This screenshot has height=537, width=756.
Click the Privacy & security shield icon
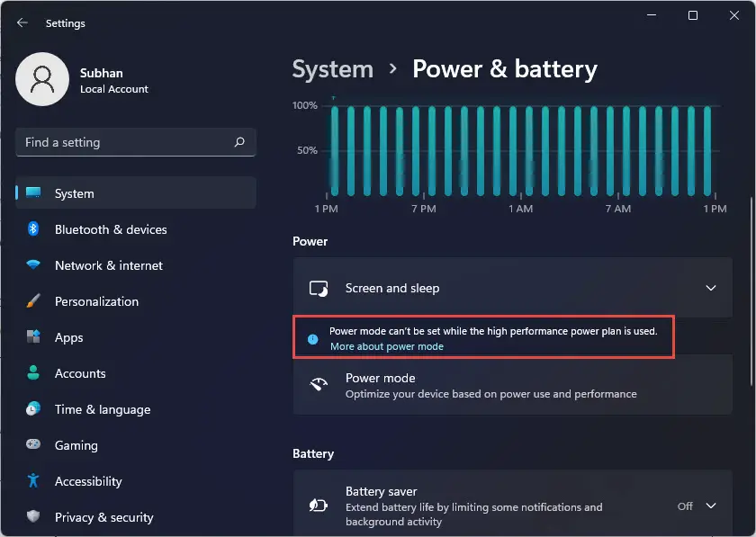(33, 516)
